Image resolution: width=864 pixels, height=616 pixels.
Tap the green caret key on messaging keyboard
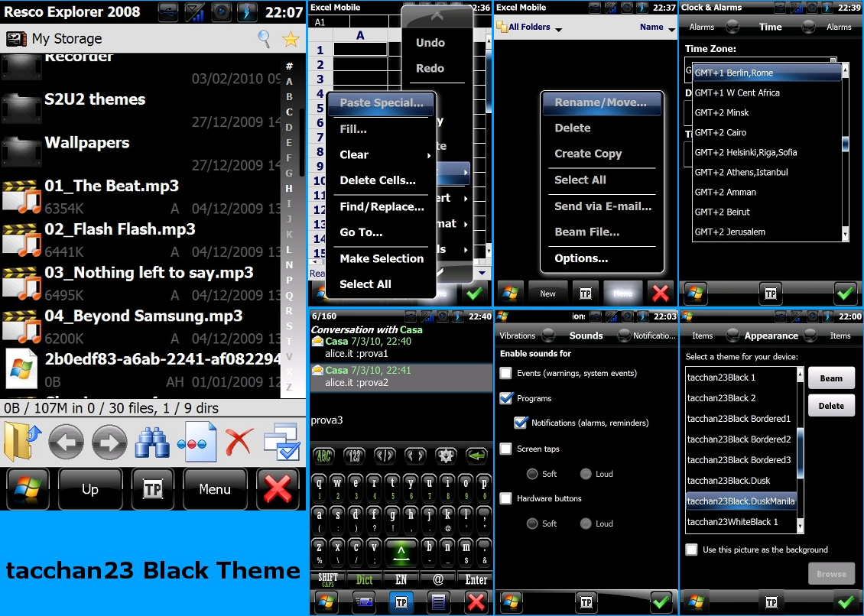tap(401, 552)
